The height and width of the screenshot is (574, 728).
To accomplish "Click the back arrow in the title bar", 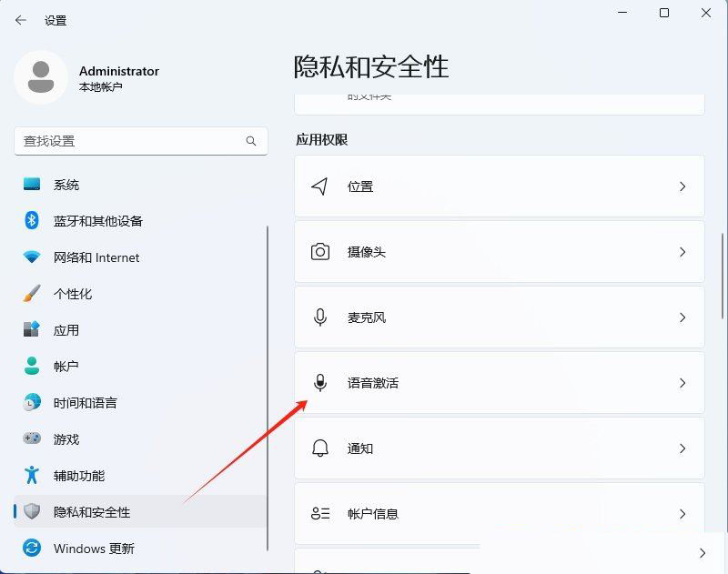I will (20, 19).
